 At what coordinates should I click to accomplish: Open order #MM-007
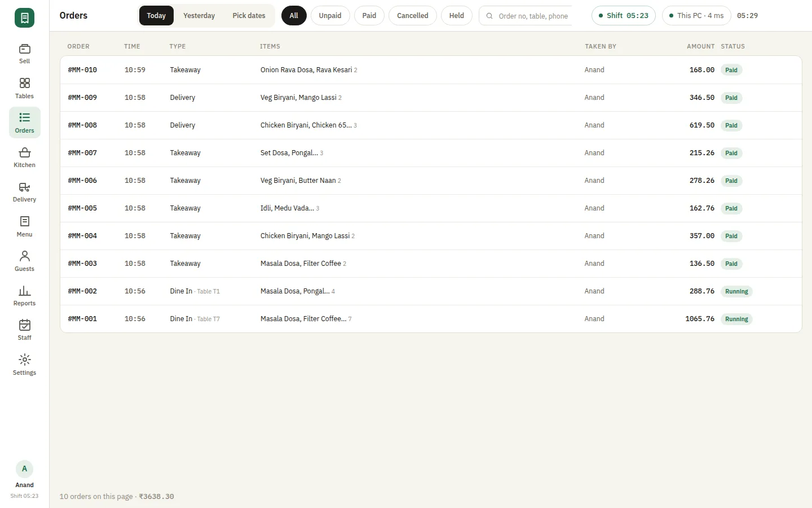point(431,153)
